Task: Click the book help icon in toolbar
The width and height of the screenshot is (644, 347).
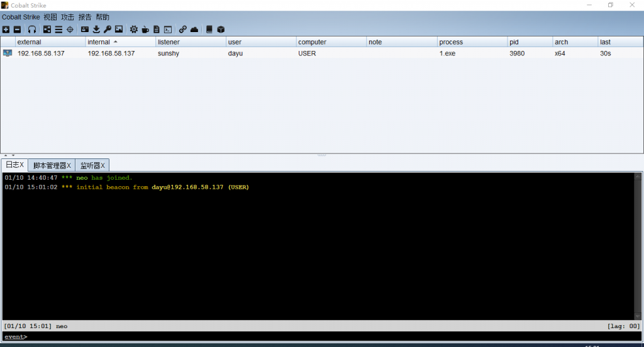Action: coord(209,30)
